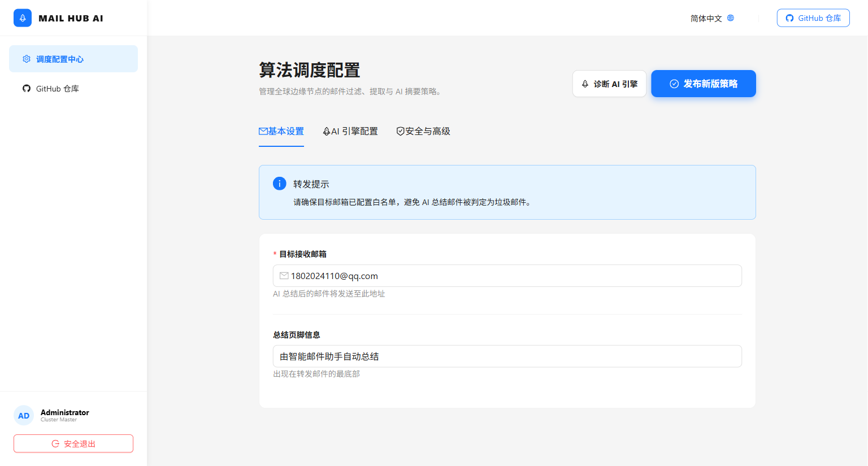Click the checkmark icon on 发布新版策略
This screenshot has width=868, height=466.
point(674,84)
